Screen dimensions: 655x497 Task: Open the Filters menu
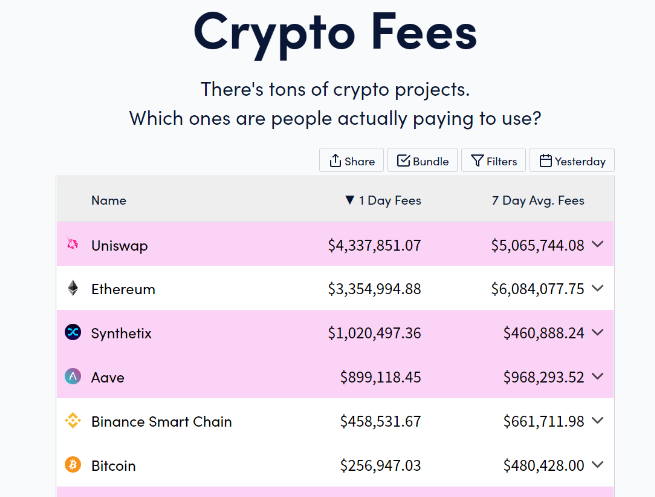pos(493,160)
